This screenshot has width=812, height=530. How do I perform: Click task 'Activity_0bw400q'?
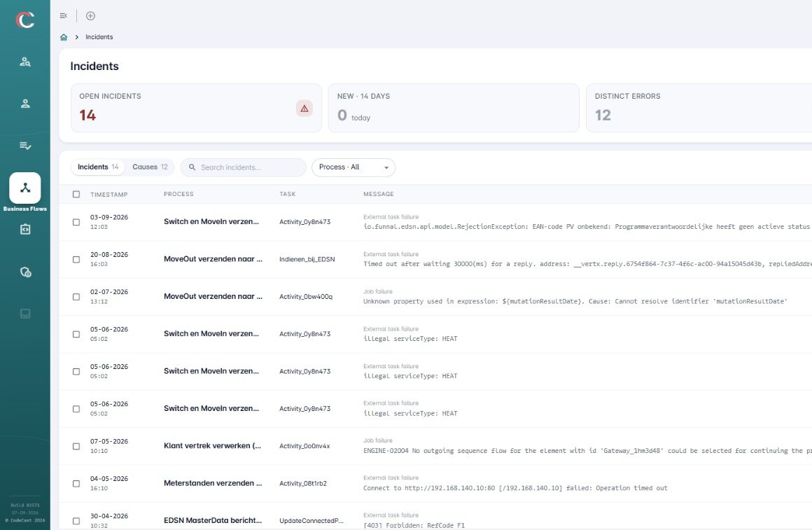pos(305,296)
